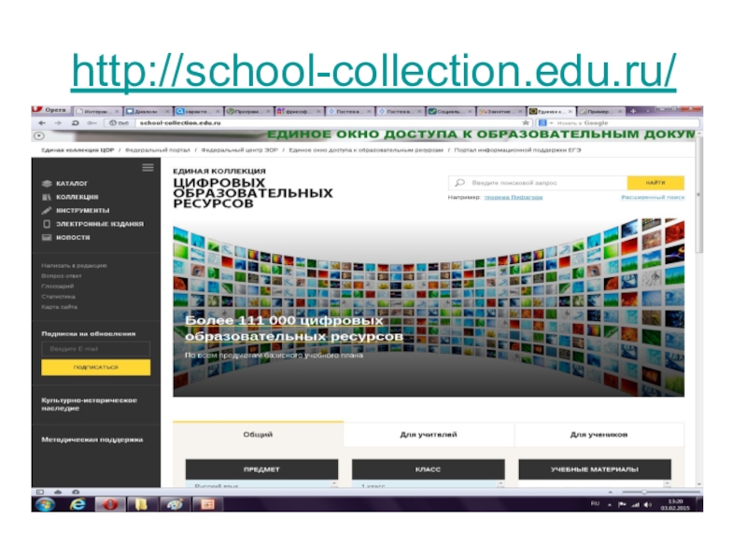Viewport: 747px width, 560px height.
Task: Switch to the Пример browser tab
Action: tap(601, 111)
